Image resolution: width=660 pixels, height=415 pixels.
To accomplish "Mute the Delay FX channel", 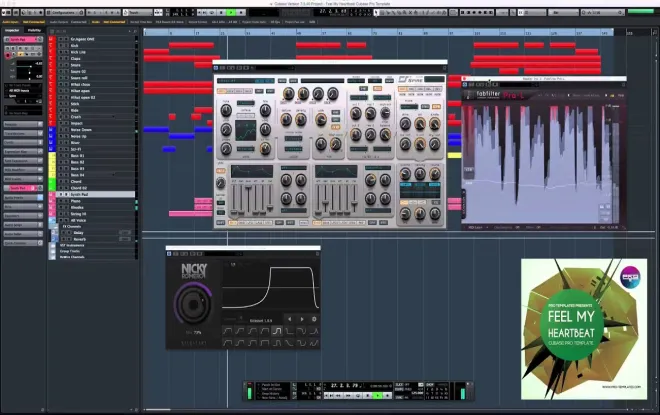I will click(64, 233).
